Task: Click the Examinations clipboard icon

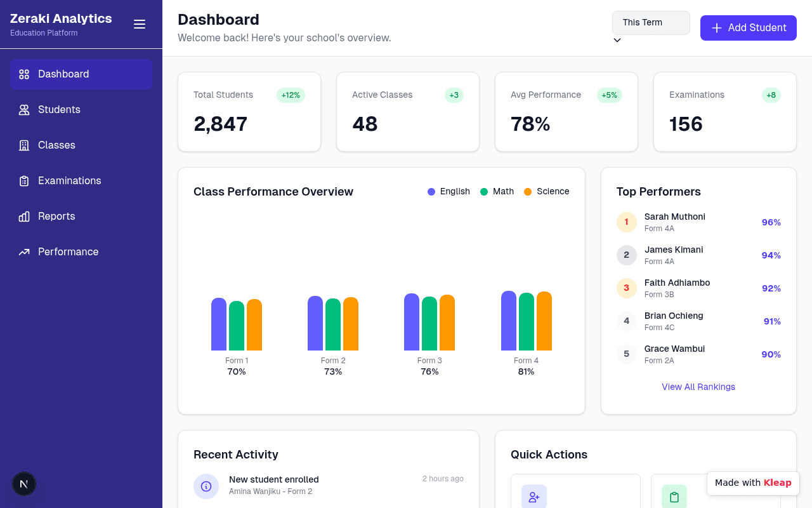Action: (24, 181)
